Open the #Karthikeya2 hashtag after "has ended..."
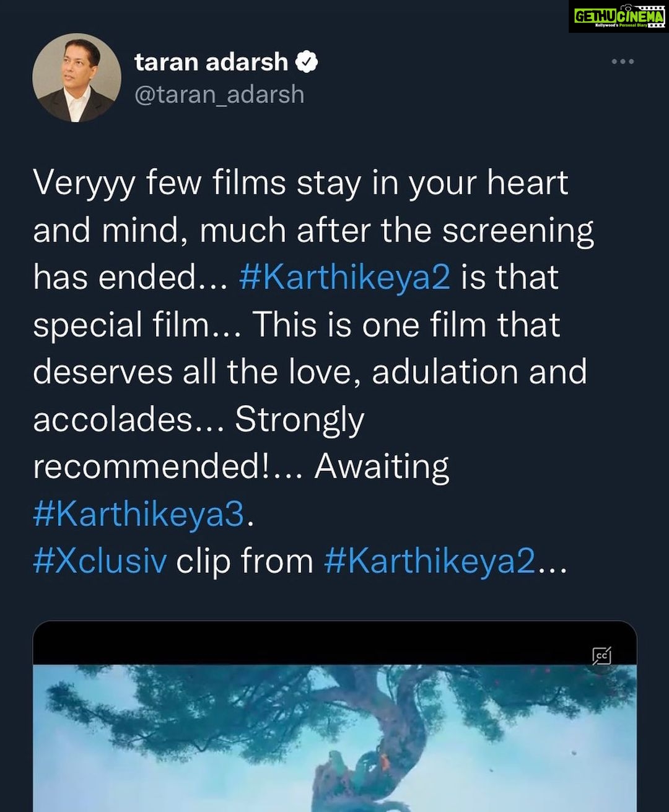The image size is (669, 812). click(x=344, y=277)
